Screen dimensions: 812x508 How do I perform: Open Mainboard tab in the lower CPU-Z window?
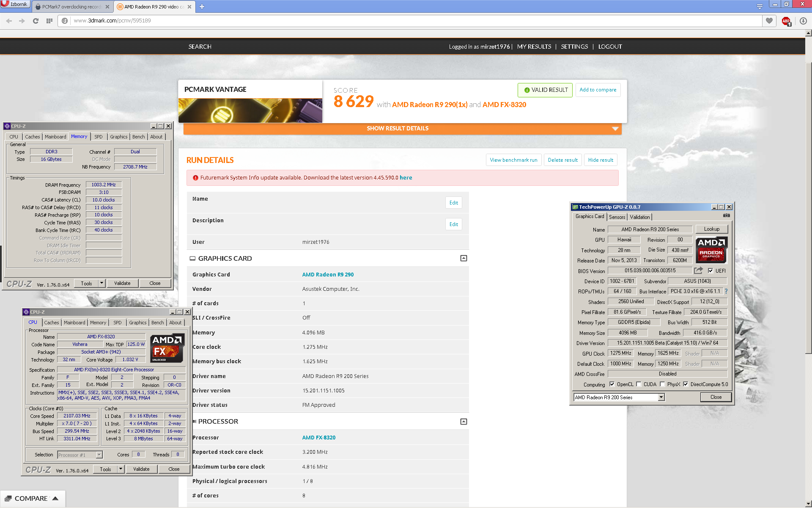[x=74, y=323]
